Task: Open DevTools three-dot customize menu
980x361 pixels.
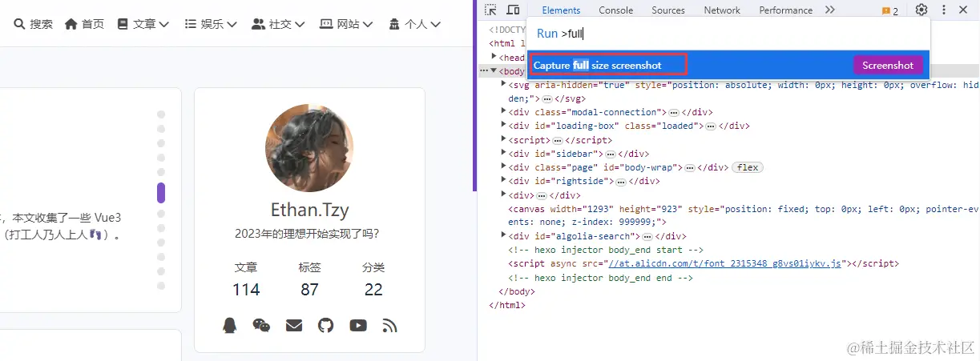Action: (x=943, y=10)
